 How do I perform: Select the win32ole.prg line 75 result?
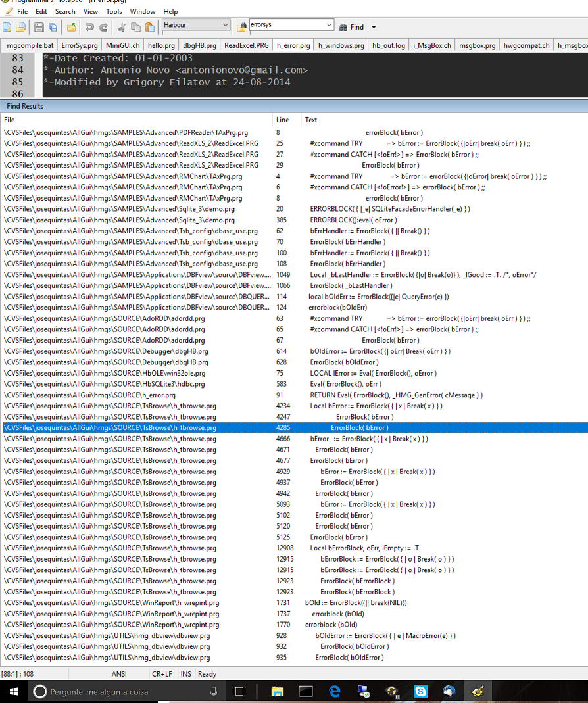(x=294, y=373)
